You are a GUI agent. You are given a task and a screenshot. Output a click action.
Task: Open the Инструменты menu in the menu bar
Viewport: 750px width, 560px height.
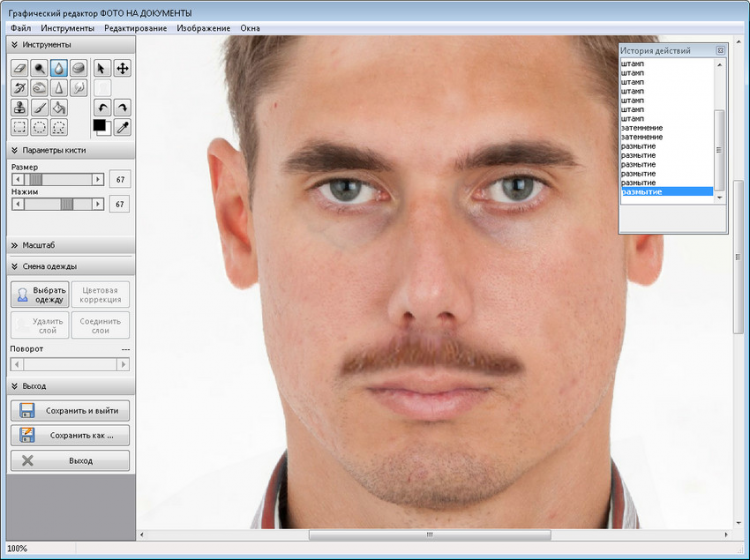coord(67,28)
